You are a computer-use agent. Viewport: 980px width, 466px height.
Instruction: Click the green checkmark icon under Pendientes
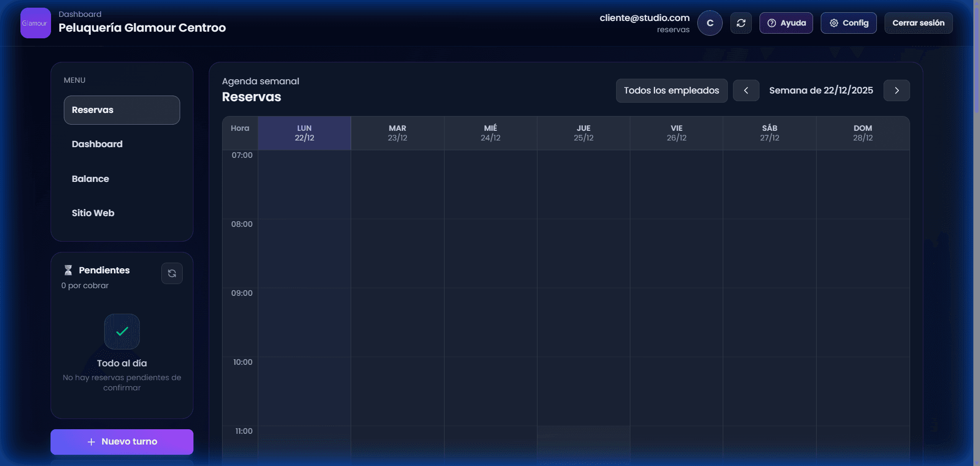point(121,331)
